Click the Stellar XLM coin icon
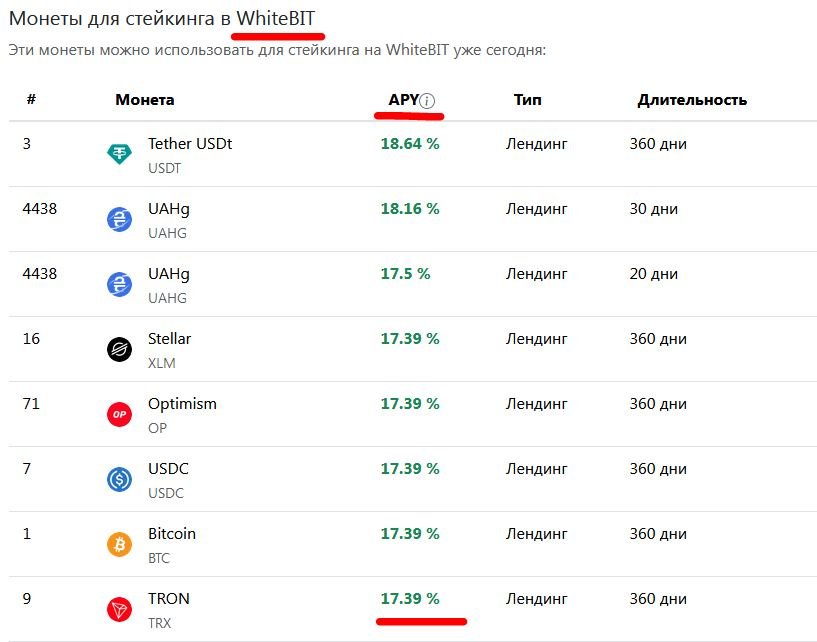This screenshot has width=817, height=642. pos(119,350)
